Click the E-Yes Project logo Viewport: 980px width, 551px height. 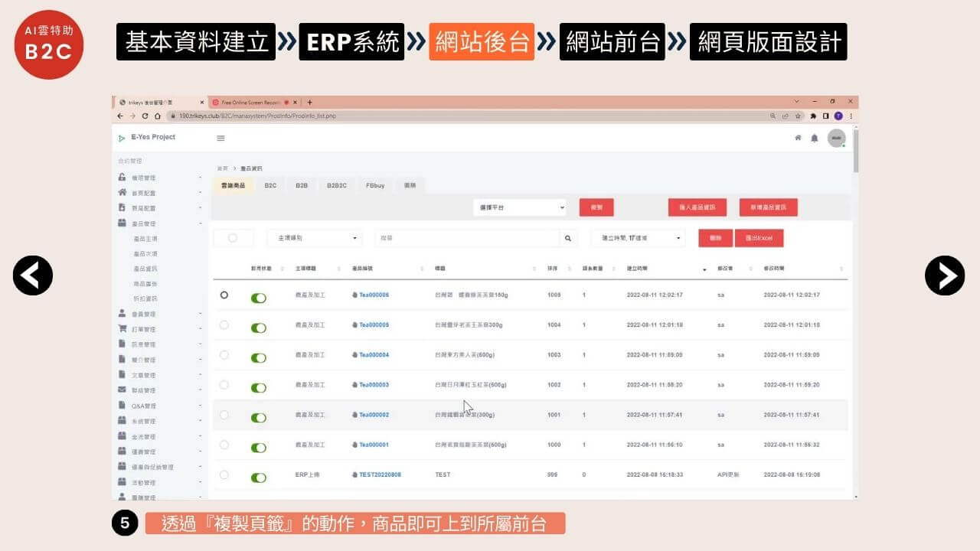tap(147, 138)
